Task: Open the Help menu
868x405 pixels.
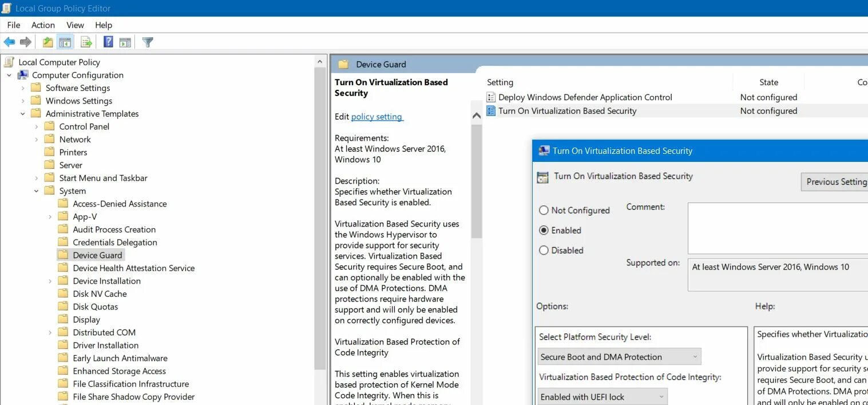Action: click(104, 25)
